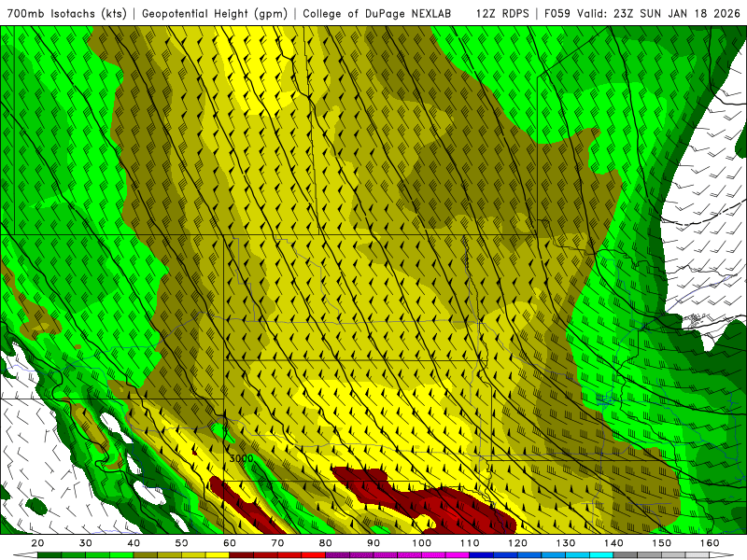Click the '130' label on the color scale

566,543
